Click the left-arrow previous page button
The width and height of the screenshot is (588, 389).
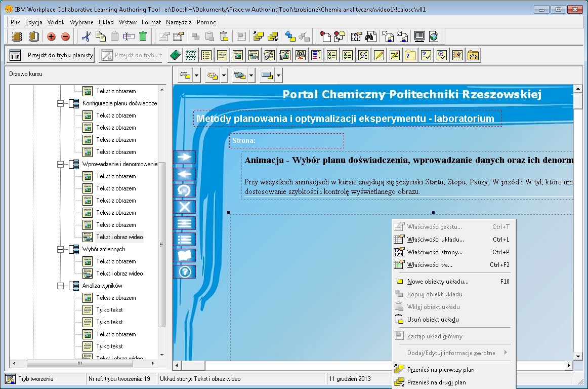coord(185,174)
